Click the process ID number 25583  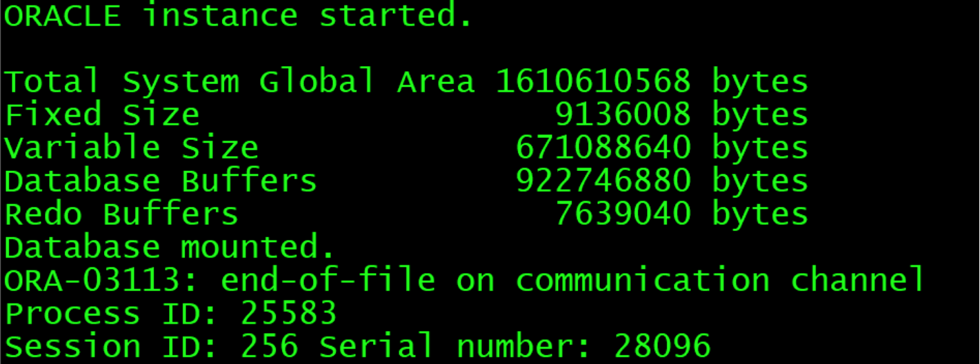288,314
